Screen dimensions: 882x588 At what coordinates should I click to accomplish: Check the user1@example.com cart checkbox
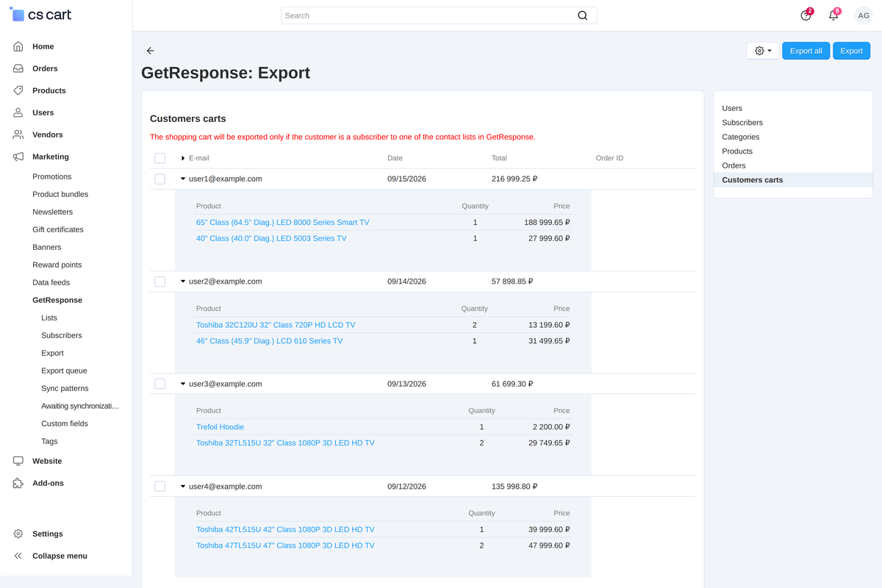(x=159, y=179)
